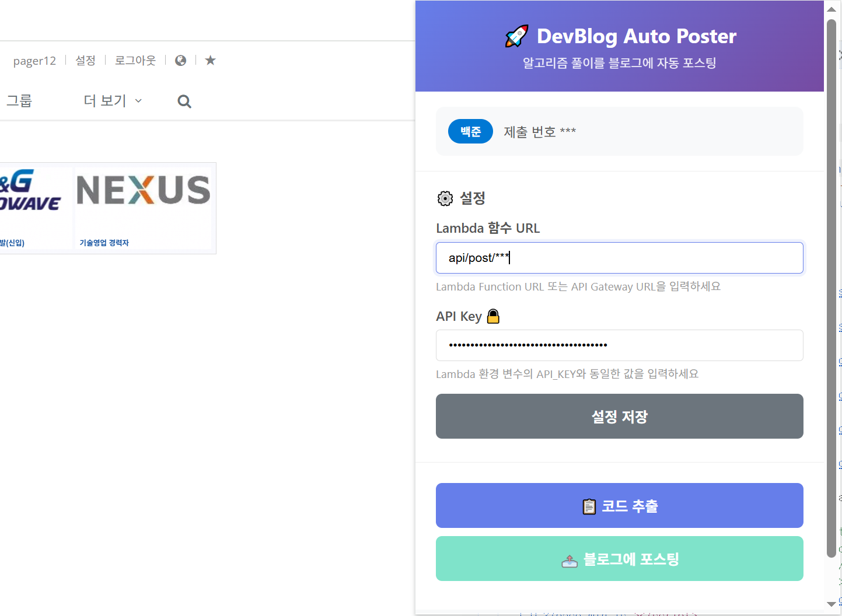This screenshot has width=842, height=616.
Task: Click the globe language icon
Action: click(181, 61)
